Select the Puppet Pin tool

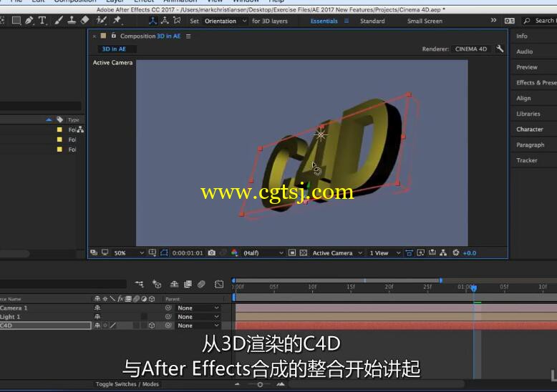(x=117, y=21)
